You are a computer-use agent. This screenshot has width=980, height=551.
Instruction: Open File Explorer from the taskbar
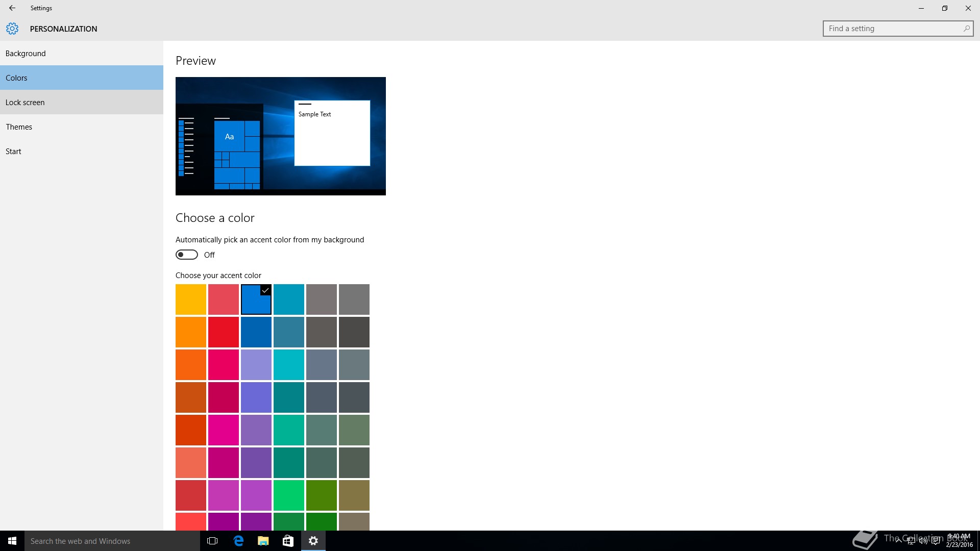coord(263,541)
